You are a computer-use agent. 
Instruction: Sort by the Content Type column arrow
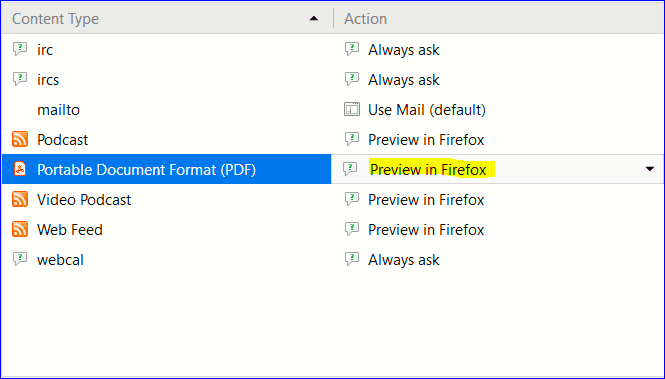tap(314, 18)
